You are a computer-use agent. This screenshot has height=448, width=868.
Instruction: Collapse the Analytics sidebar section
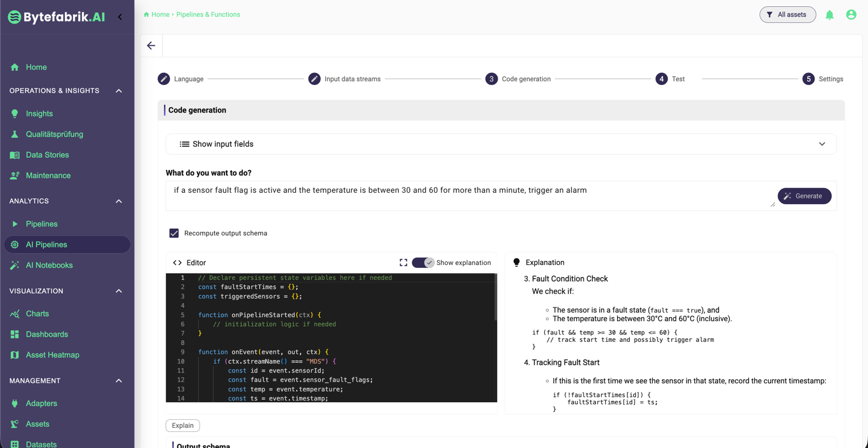(119, 201)
